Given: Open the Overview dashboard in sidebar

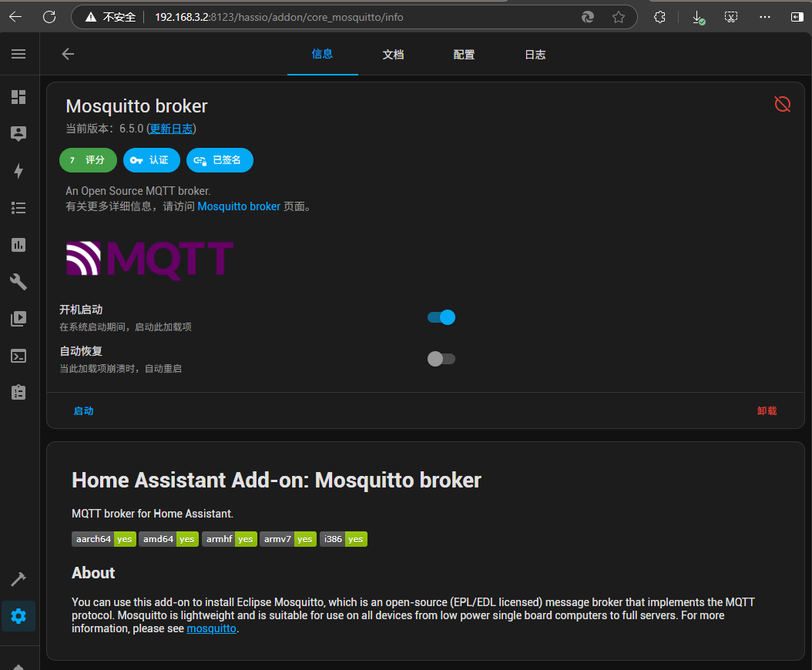Looking at the screenshot, I should click(x=18, y=97).
